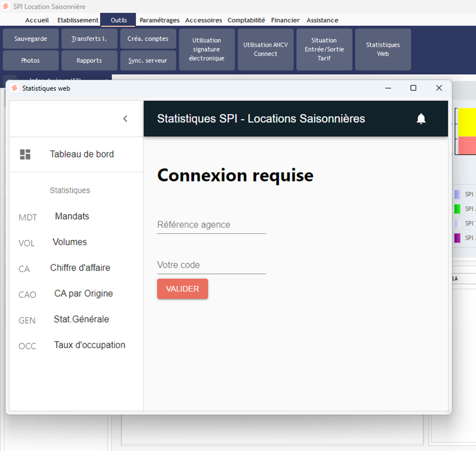Image resolution: width=476 pixels, height=451 pixels.
Task: Click the VOL abbreviation icon
Action: pos(26,244)
